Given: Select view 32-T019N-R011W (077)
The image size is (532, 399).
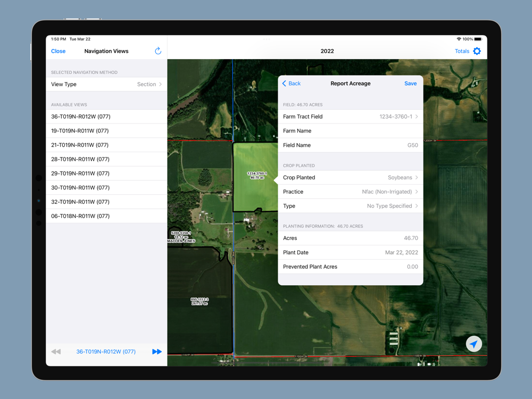Looking at the screenshot, I should (x=106, y=202).
